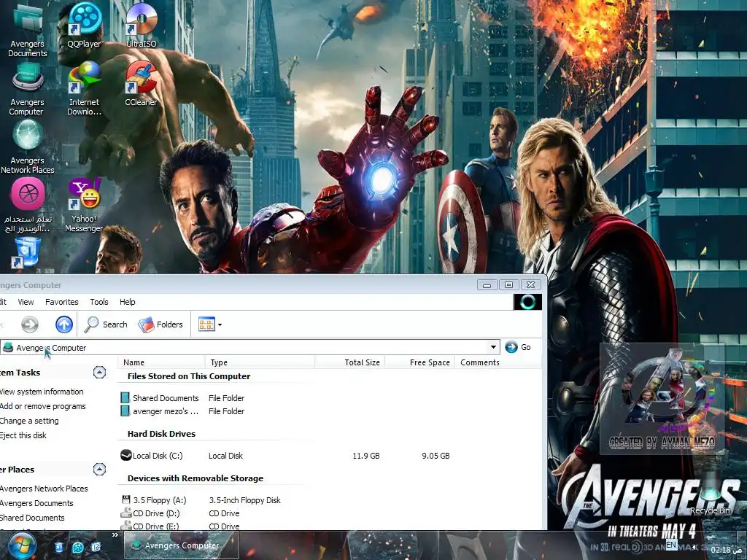Click the EN language indicator
The width and height of the screenshot is (747, 560).
672,545
